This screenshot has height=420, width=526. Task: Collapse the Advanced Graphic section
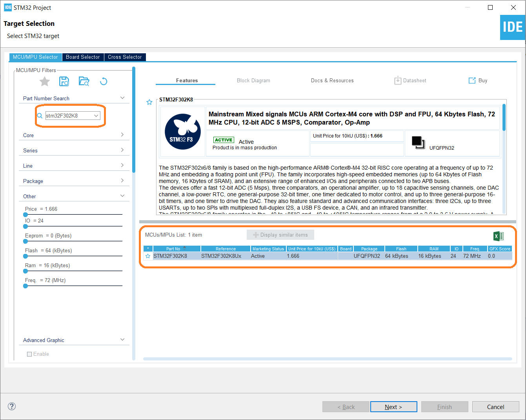click(122, 340)
